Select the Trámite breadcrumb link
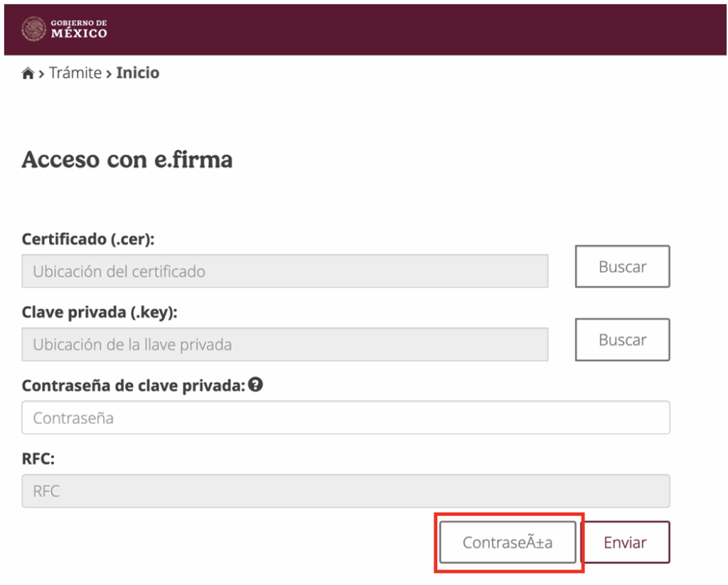 [77, 73]
